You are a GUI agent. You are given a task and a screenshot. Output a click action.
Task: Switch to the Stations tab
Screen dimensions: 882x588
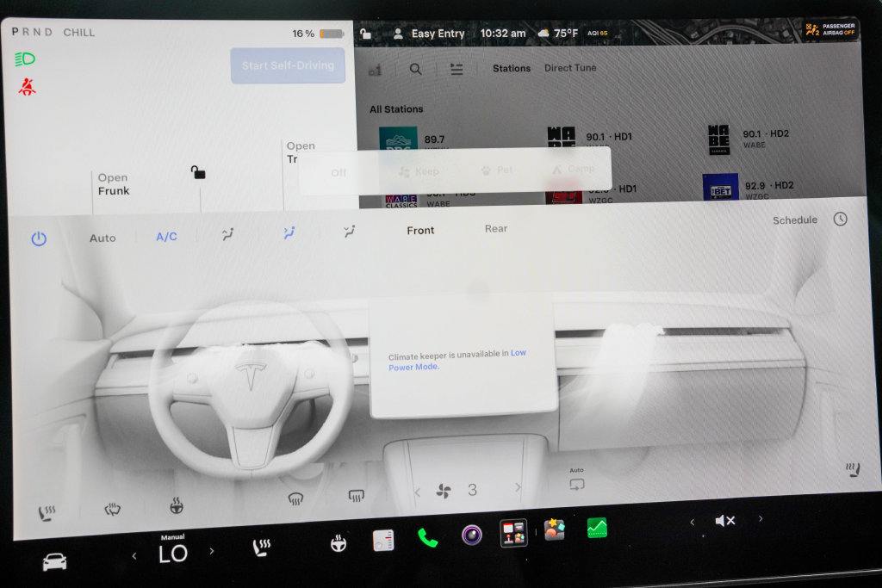(x=512, y=68)
